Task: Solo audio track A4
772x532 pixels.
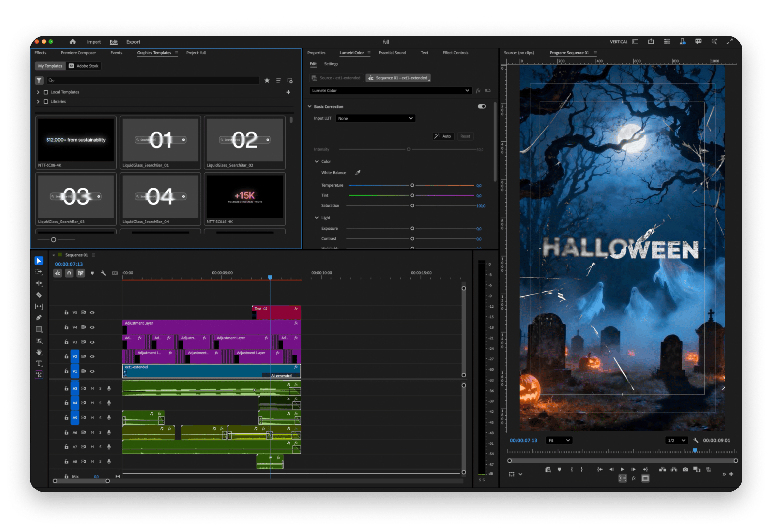Action: 100,403
